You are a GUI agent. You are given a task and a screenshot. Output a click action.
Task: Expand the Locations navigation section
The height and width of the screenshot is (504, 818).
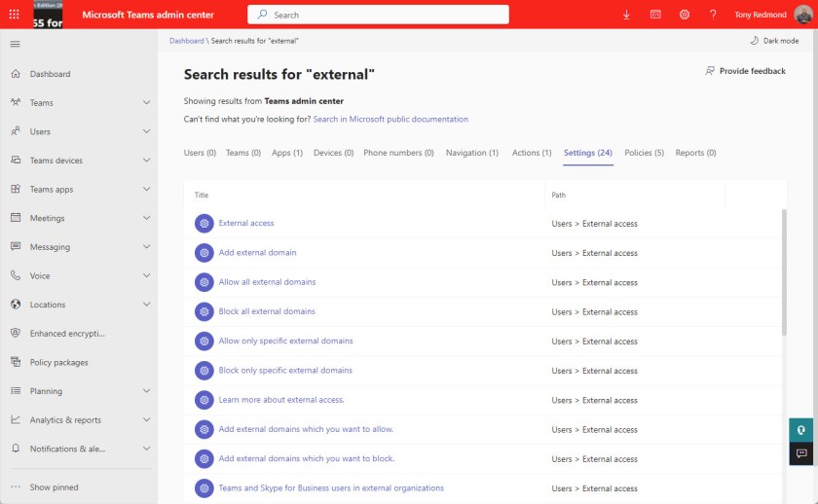[x=147, y=304]
